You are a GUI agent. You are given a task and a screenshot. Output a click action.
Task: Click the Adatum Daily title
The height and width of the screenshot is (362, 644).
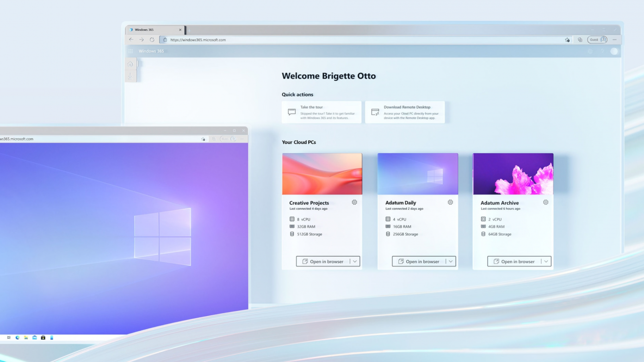coord(401,202)
